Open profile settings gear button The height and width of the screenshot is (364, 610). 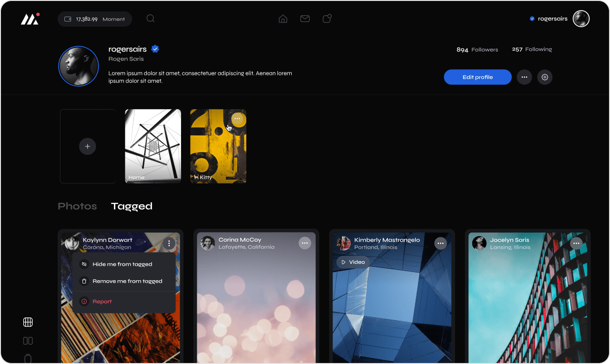[545, 77]
